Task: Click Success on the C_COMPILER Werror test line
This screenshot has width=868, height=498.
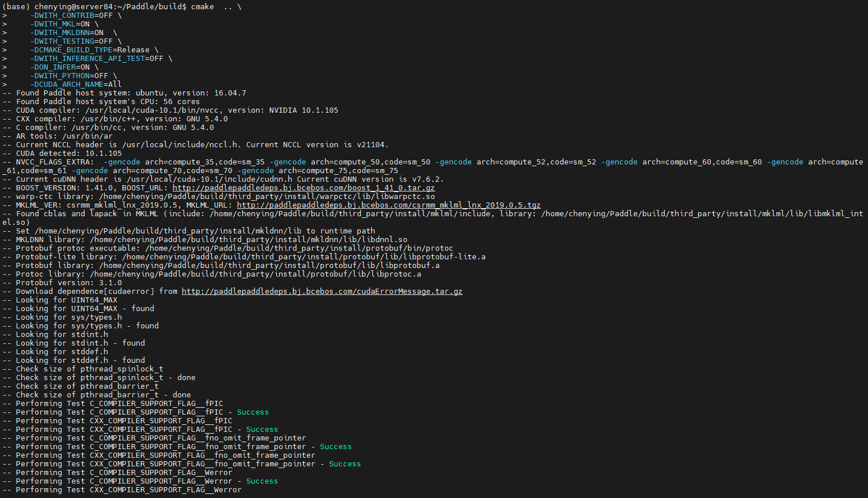Action: 262,481
